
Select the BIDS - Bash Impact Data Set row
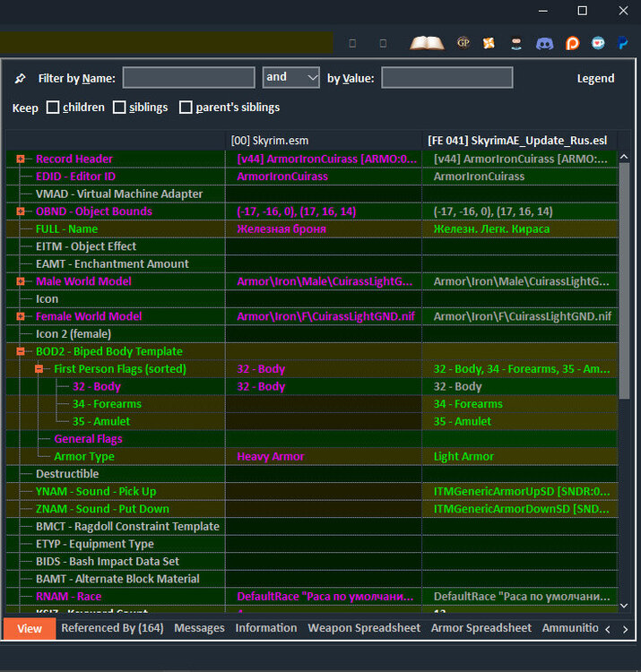click(x=312, y=562)
